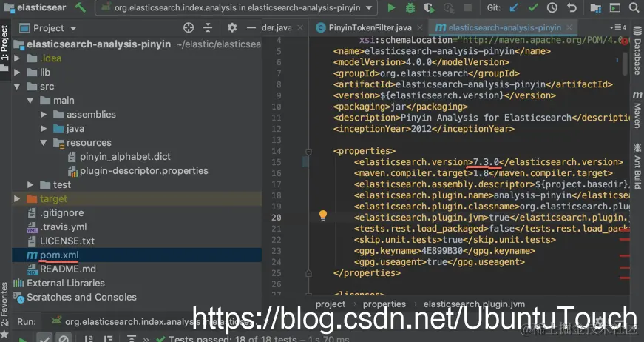
Task: Select LICENSE.txt in project tree
Action: 67,241
